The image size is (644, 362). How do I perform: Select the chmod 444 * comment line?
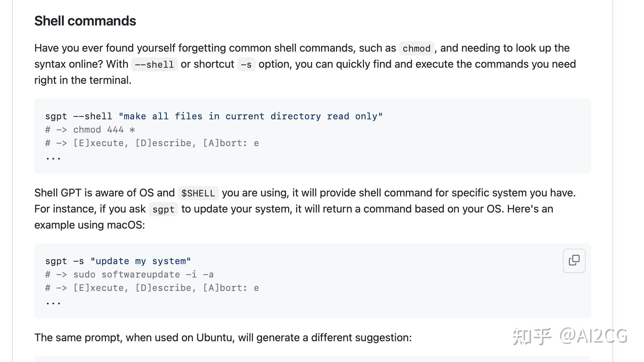90,130
